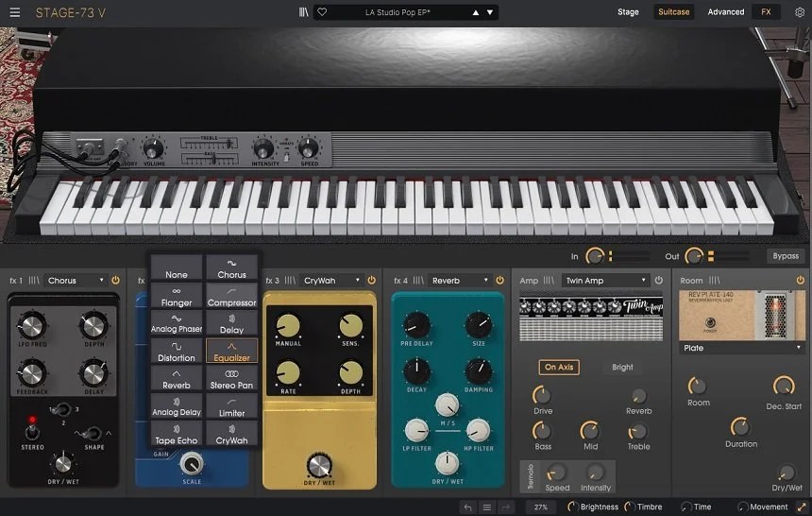Viewport: 812px width, 516px height.
Task: Toggle the piano vibrato switch
Action: click(286, 155)
